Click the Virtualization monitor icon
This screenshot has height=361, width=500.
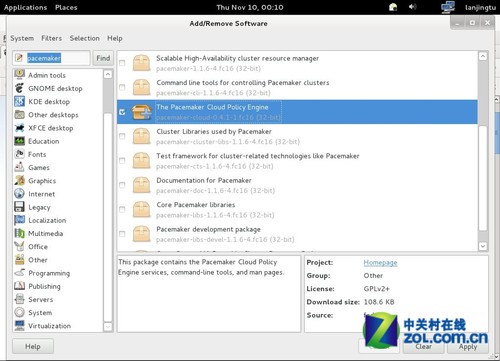click(x=20, y=325)
